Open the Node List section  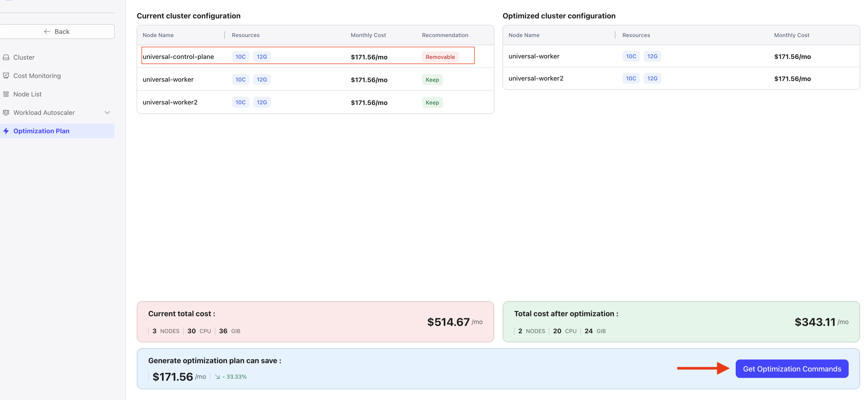(27, 94)
